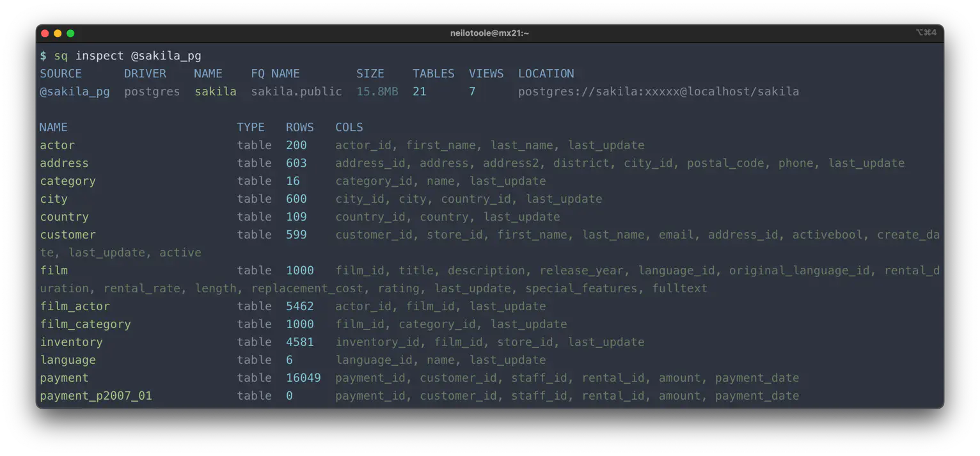
Task: Click the row count 5462 for film_actor
Action: click(300, 306)
